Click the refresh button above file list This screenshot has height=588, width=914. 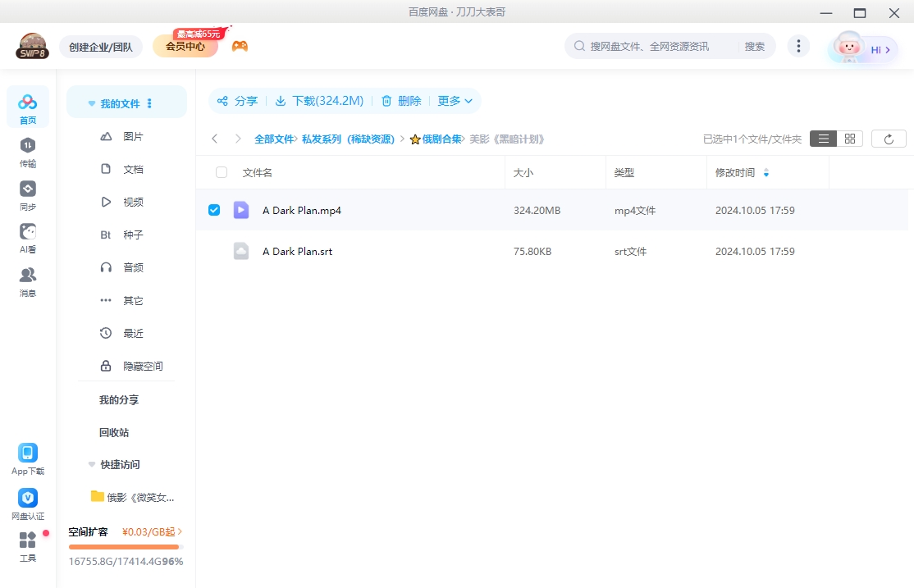(889, 139)
